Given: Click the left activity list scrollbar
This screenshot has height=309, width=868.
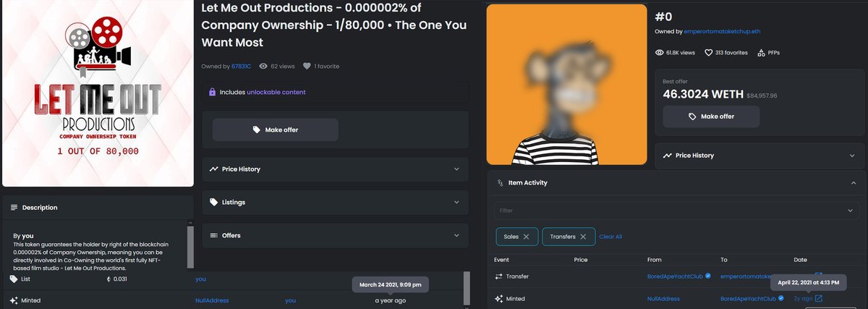Looking at the screenshot, I should coord(466,289).
